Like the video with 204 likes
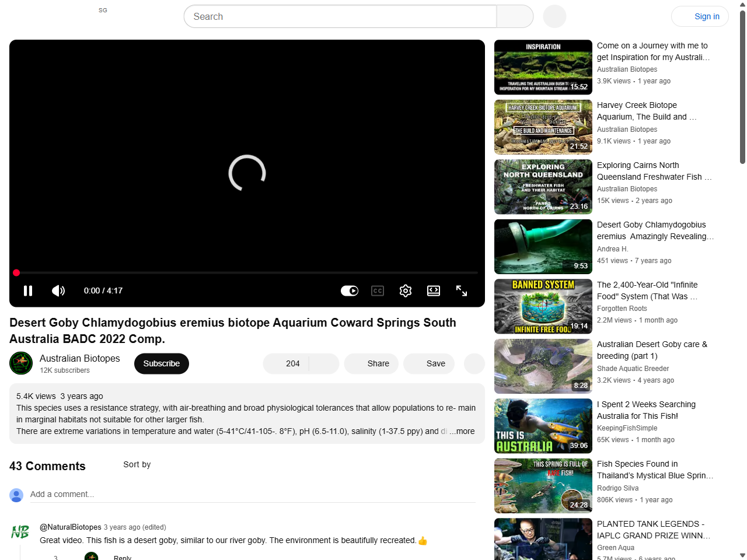Screen dimensions: 747x560 coord(286,363)
